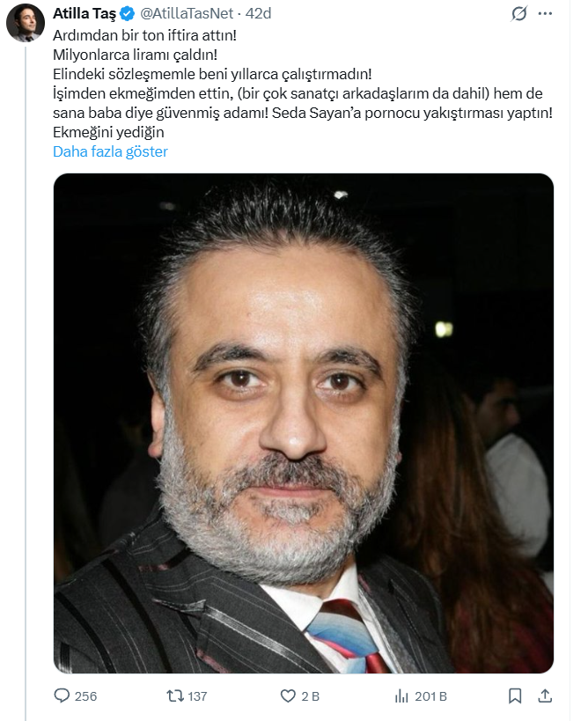The image size is (588, 721).
Task: Open the attached photo of bearded man
Action: coord(304,423)
